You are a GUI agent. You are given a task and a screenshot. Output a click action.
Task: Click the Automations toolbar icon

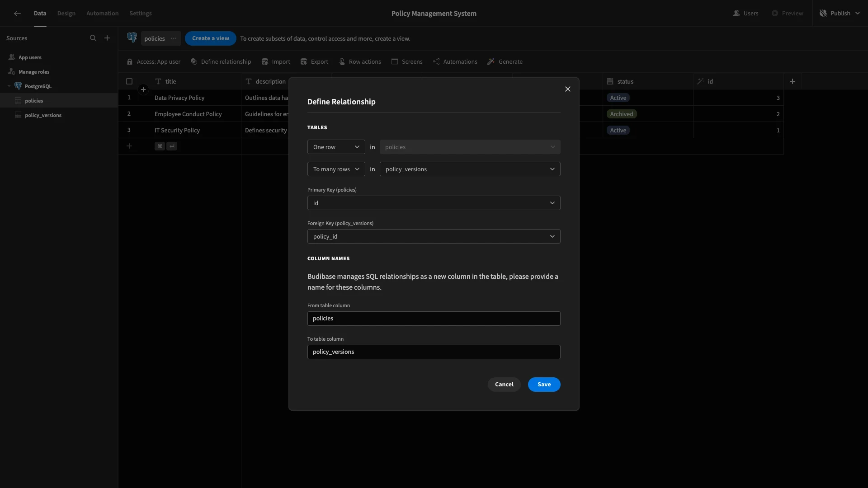coord(436,62)
